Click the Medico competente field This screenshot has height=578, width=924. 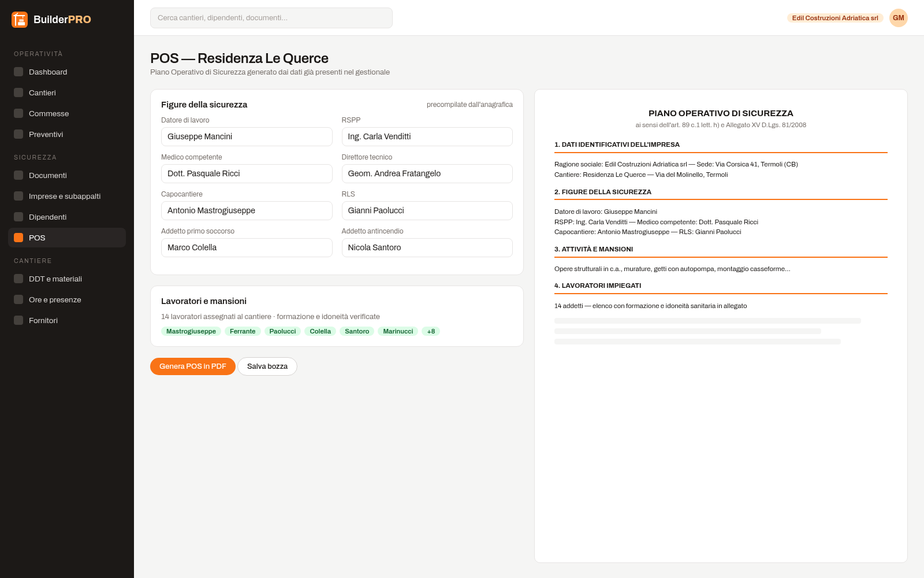[247, 173]
